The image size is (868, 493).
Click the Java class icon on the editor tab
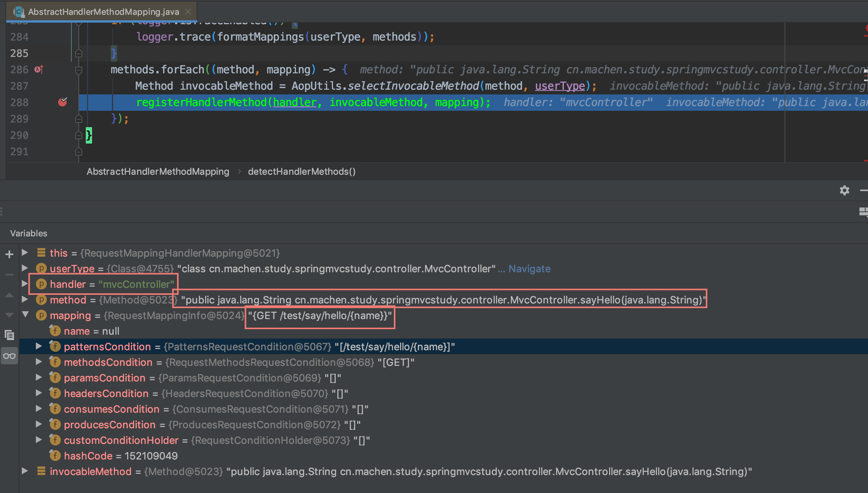click(x=19, y=12)
